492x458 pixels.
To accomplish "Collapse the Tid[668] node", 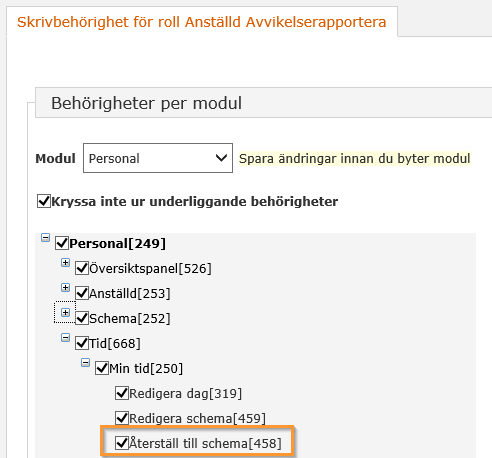I will point(65,338).
